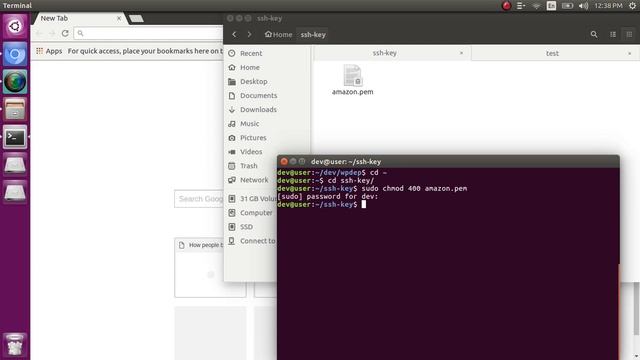Open Home in Files path bar
640x360 pixels.
(278, 35)
